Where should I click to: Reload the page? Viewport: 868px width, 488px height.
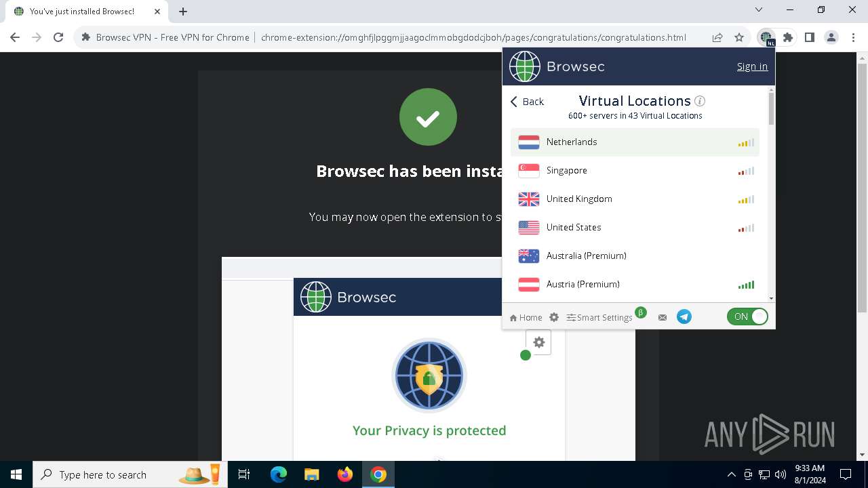pyautogui.click(x=58, y=38)
